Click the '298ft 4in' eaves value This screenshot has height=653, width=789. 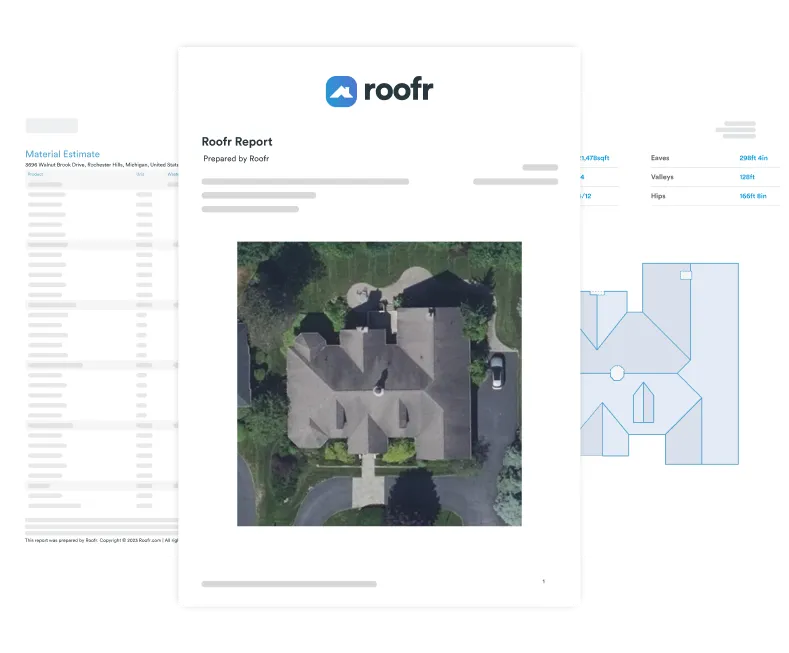(x=753, y=158)
